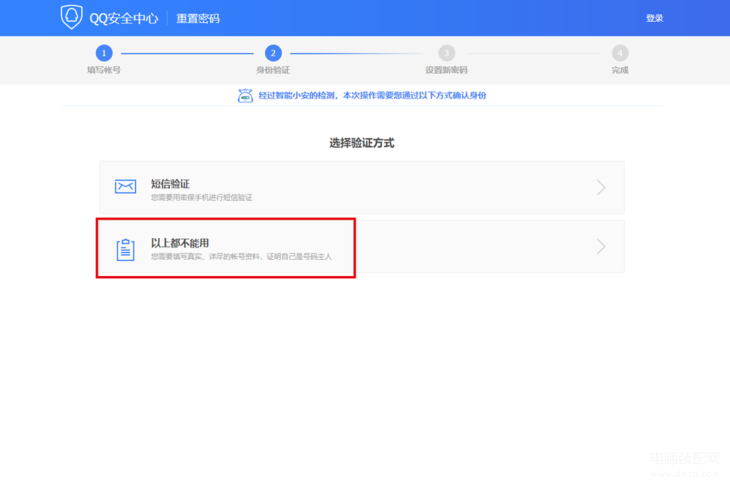Select step 3 circle 设置新密码
The height and width of the screenshot is (487, 730).
[446, 53]
